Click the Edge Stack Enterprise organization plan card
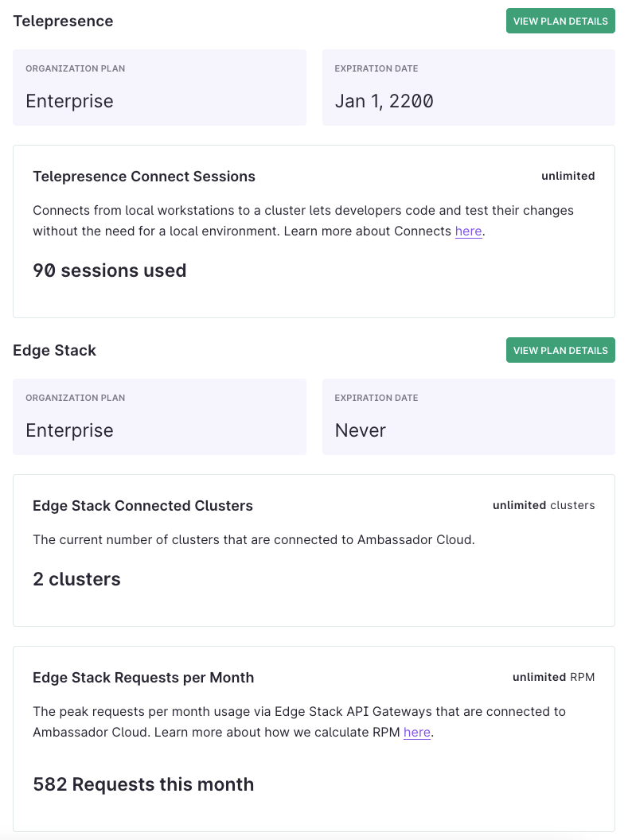Viewport: 632px width, 840px height. tap(159, 417)
